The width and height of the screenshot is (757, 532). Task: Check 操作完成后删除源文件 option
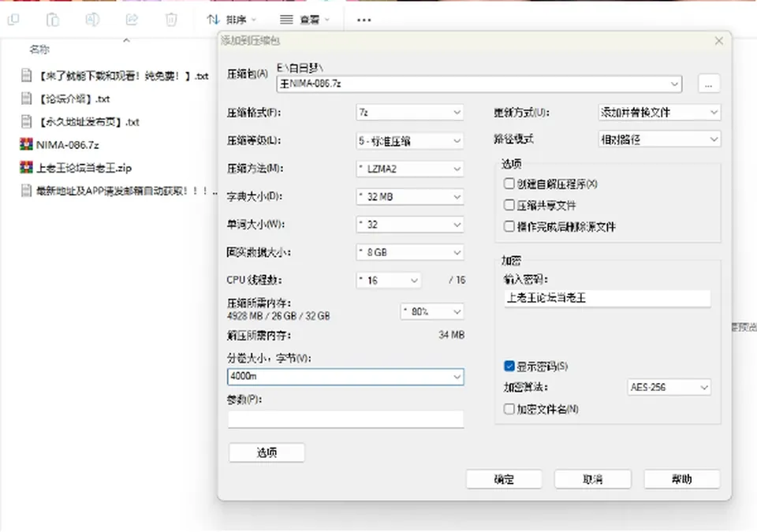coord(509,226)
